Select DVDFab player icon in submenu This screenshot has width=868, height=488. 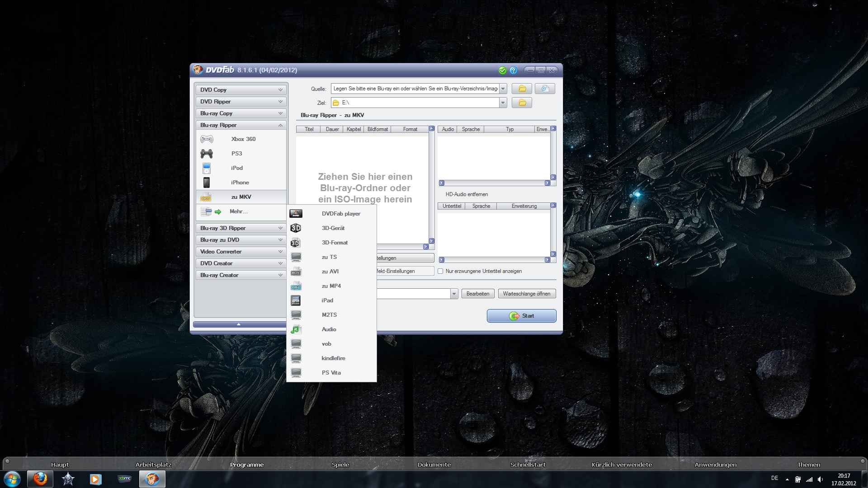[x=296, y=214]
